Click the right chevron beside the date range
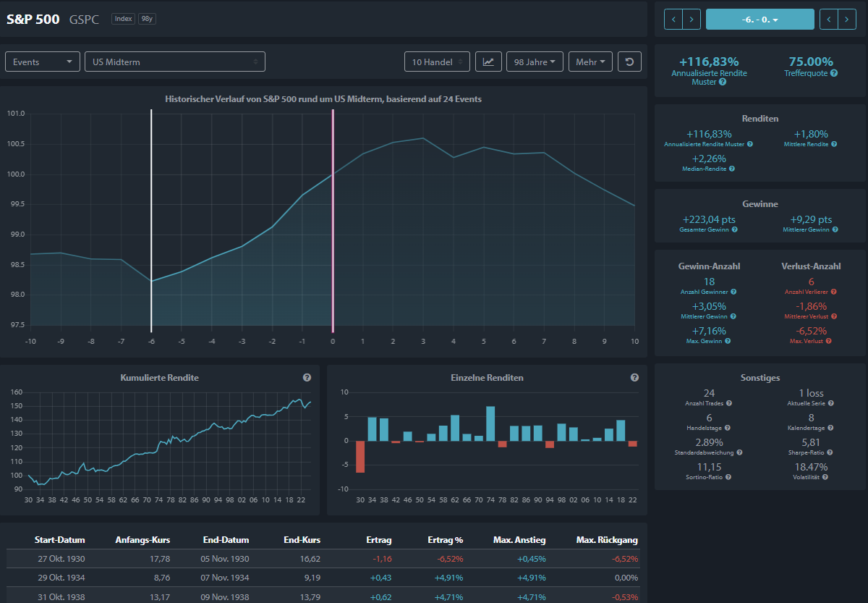The width and height of the screenshot is (868, 603). (692, 20)
